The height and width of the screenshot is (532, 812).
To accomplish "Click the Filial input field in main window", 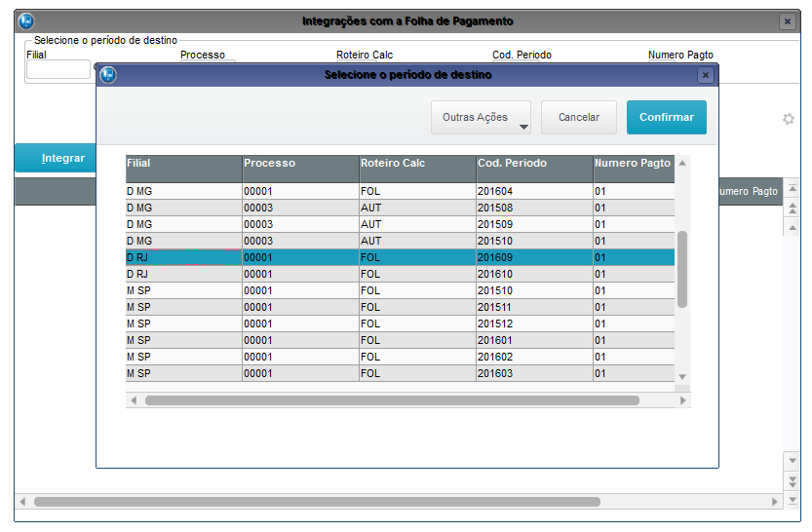I will pos(58,69).
